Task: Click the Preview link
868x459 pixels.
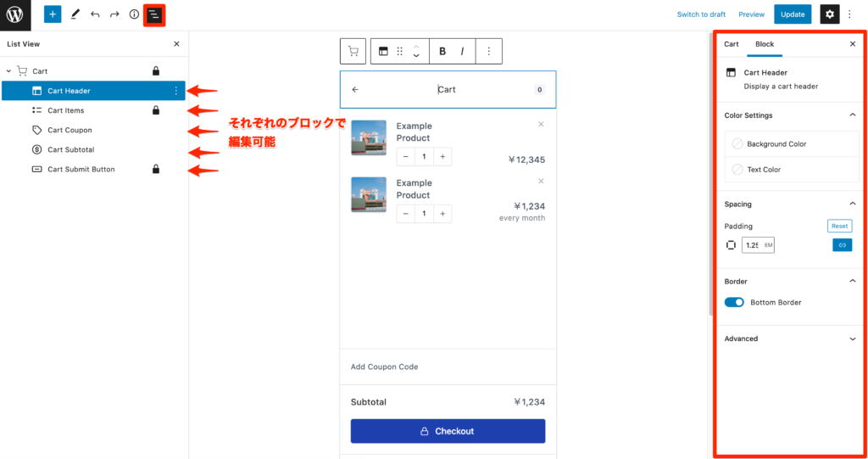Action: (751, 14)
